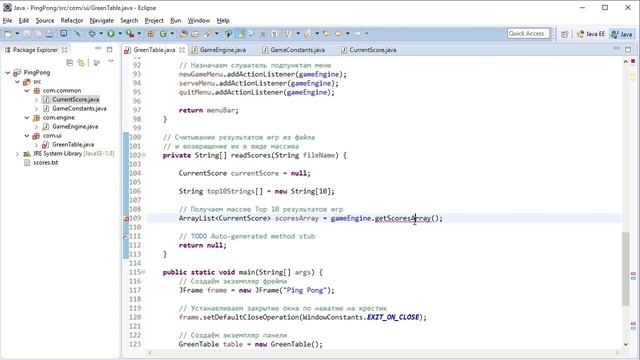Collapse the com.common package node

click(27, 91)
